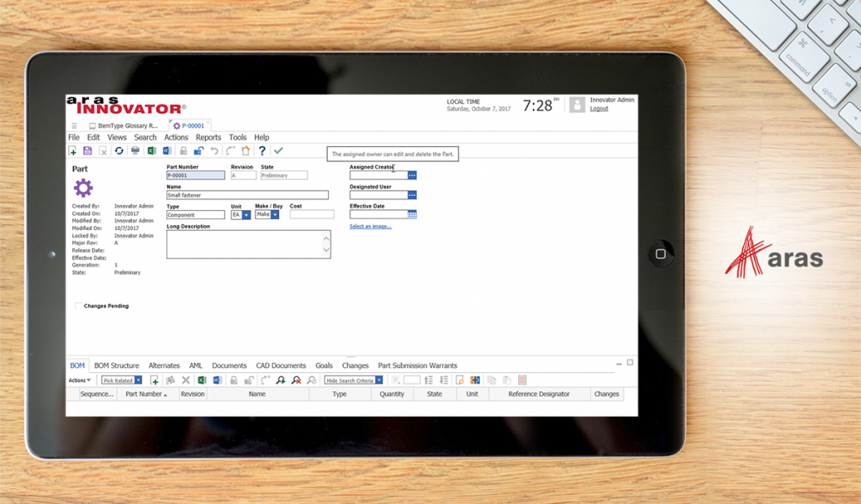Open the Reports menu

tap(208, 137)
